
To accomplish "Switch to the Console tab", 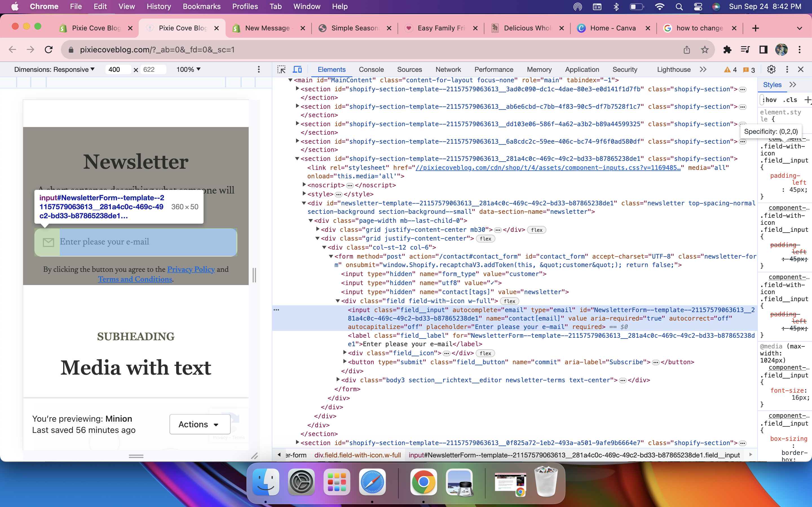I will click(x=371, y=69).
